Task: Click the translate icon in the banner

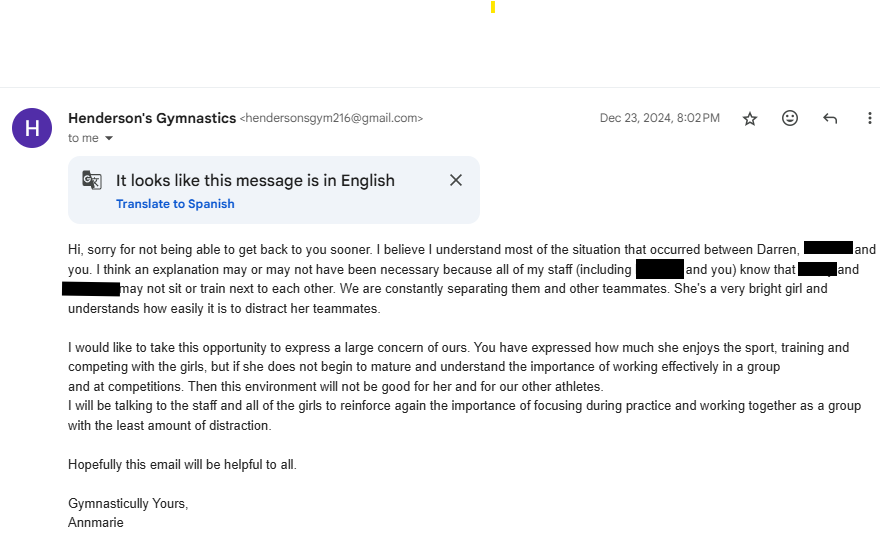Action: point(92,181)
